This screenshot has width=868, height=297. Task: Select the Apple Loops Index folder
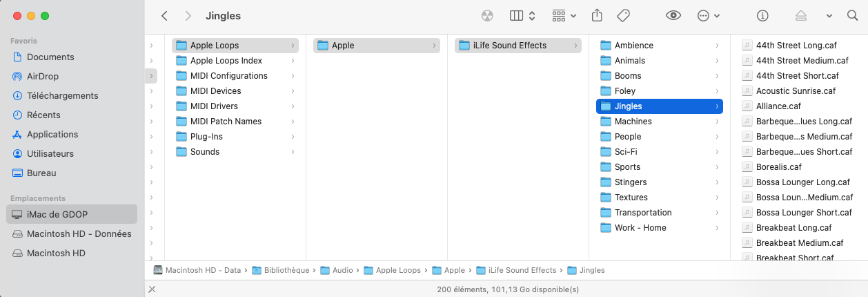(235, 61)
